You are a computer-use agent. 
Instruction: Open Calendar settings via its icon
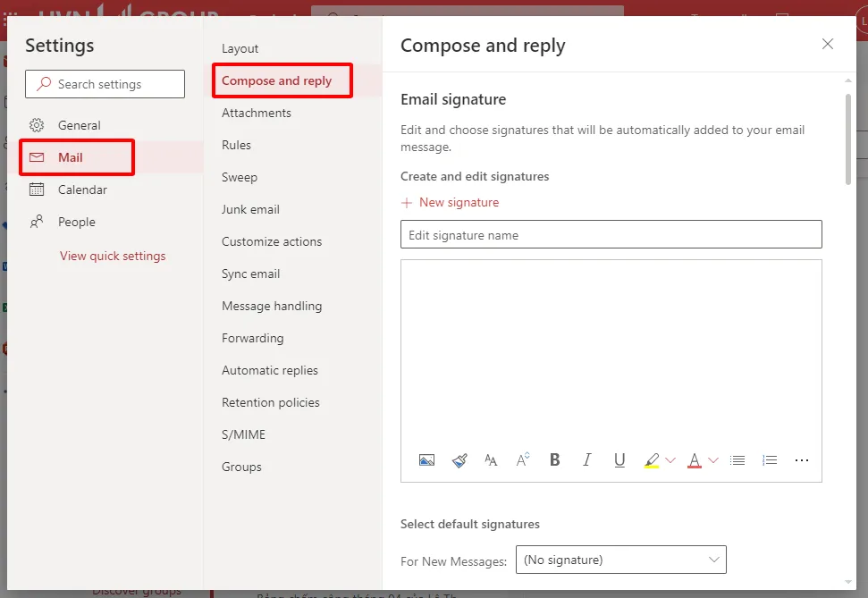click(x=37, y=190)
